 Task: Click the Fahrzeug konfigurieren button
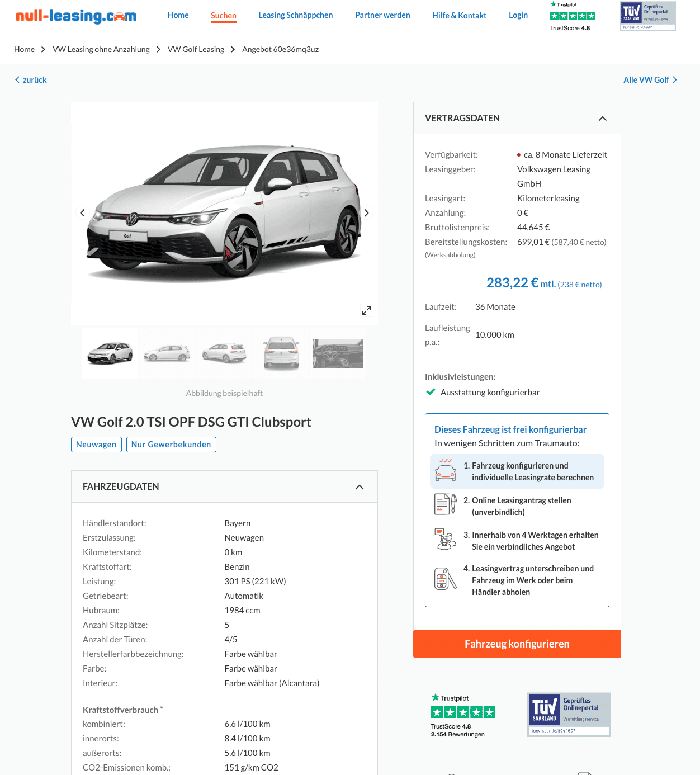[517, 644]
